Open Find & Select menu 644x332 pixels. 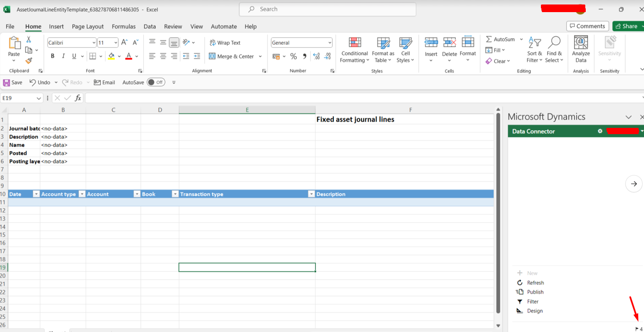tap(554, 50)
